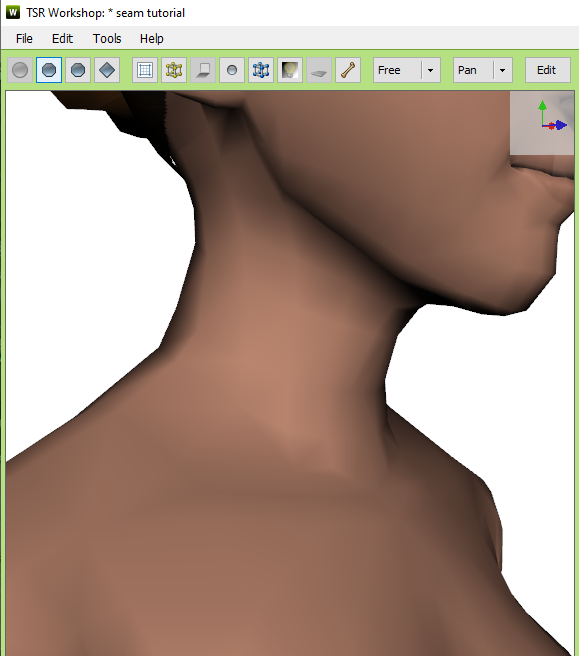Image resolution: width=579 pixels, height=656 pixels.
Task: Toggle the small circle point icon
Action: pos(232,70)
